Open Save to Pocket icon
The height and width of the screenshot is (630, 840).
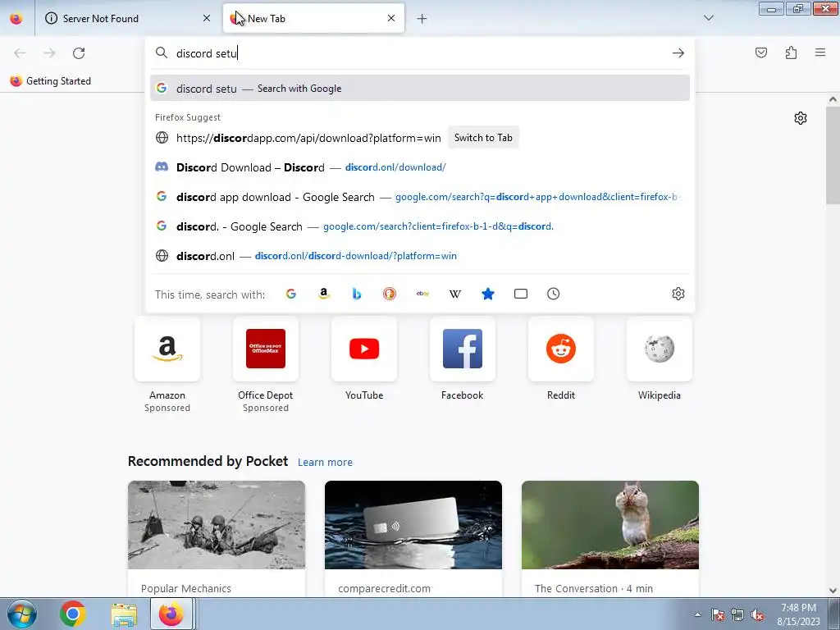pyautogui.click(x=761, y=52)
